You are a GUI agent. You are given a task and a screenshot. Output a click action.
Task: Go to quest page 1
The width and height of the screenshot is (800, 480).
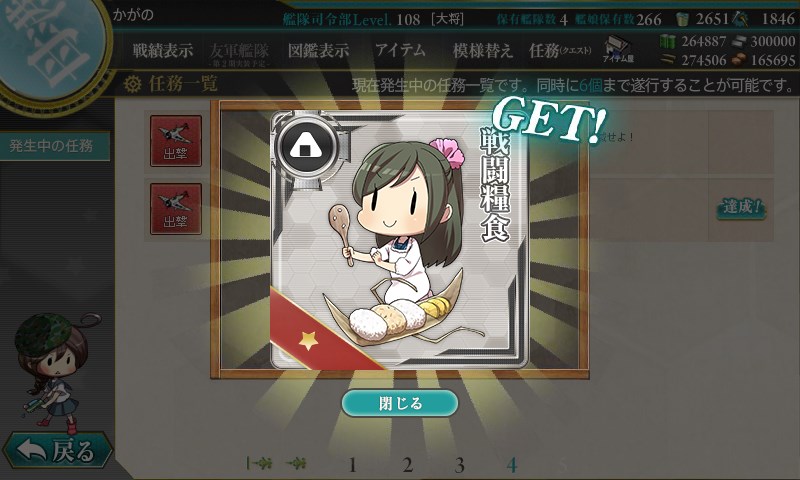(352, 465)
